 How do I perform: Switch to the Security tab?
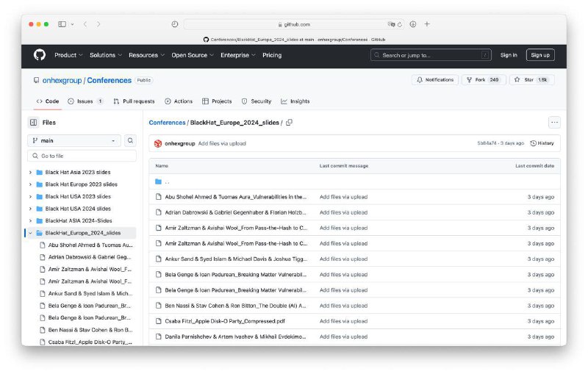257,101
